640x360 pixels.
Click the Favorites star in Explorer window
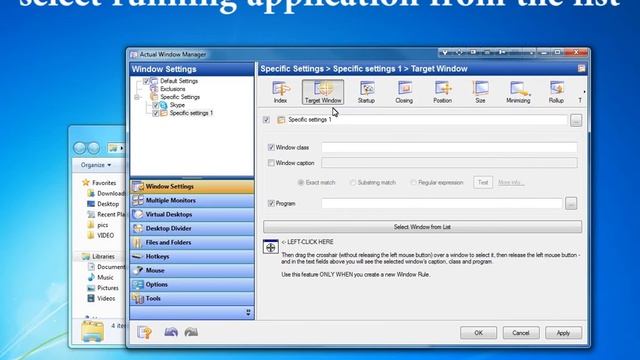click(x=85, y=182)
